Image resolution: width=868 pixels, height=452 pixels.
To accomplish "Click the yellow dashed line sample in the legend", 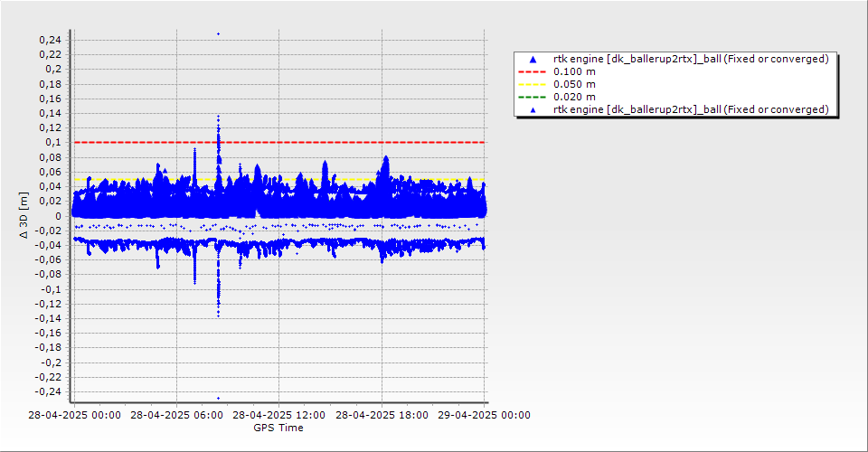I will pos(532,85).
